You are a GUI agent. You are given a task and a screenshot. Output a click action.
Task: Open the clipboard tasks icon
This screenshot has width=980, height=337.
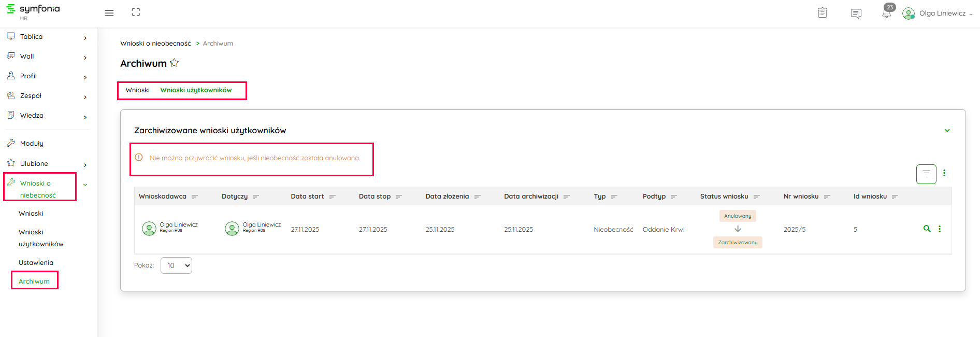pyautogui.click(x=822, y=13)
